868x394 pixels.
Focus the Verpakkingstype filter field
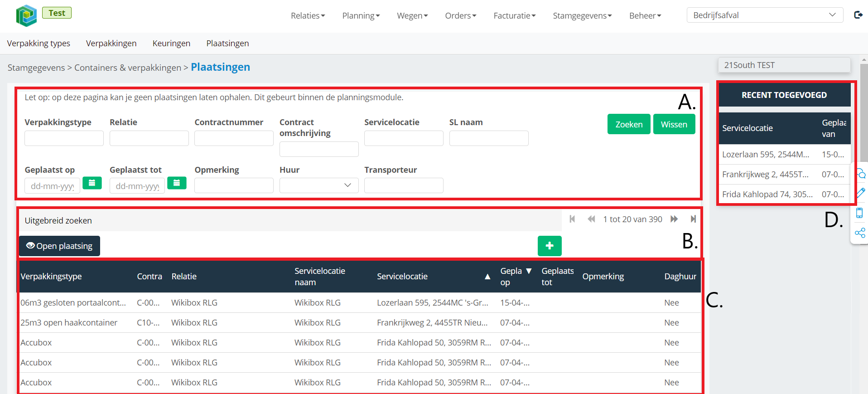click(x=64, y=138)
